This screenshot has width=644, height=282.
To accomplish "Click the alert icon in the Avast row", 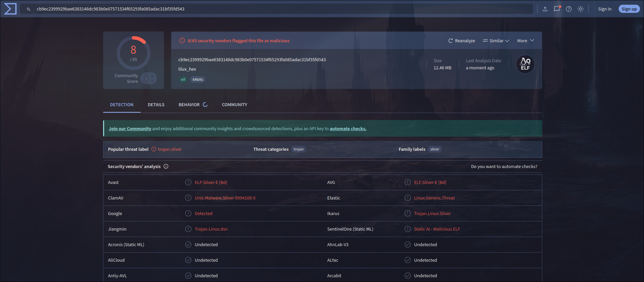I will 188,182.
